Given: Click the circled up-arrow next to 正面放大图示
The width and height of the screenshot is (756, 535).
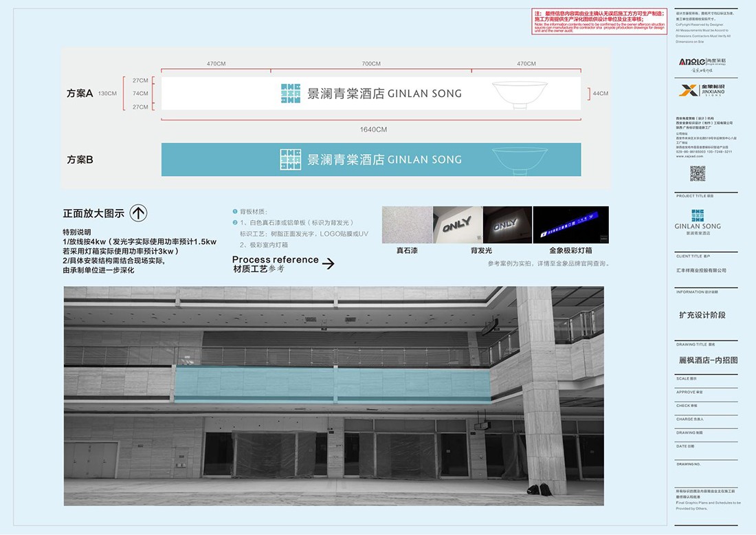Looking at the screenshot, I should coord(138,213).
